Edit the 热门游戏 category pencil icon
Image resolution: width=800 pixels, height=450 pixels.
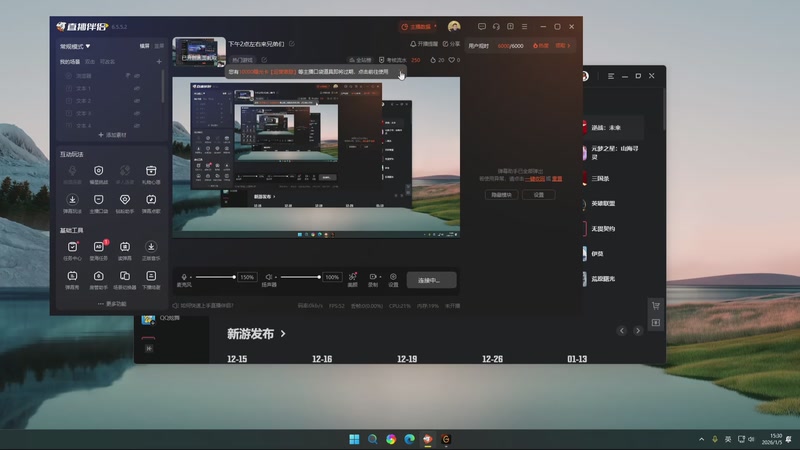264,60
